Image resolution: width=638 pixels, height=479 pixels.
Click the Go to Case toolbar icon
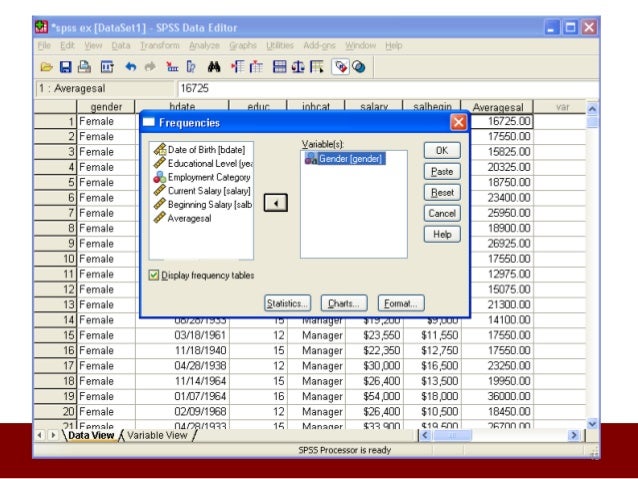173,67
